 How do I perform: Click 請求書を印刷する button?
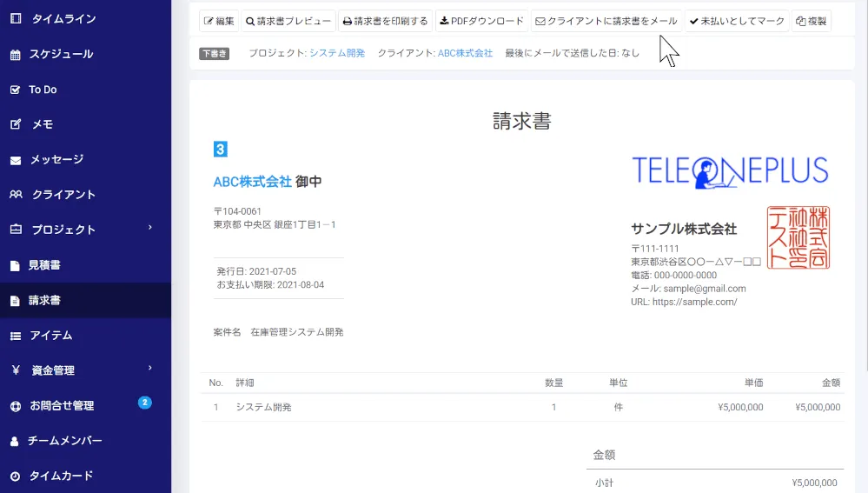click(385, 21)
